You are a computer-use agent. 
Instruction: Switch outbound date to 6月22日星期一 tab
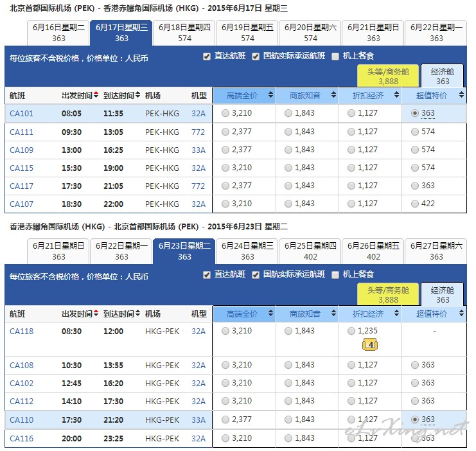(436, 33)
